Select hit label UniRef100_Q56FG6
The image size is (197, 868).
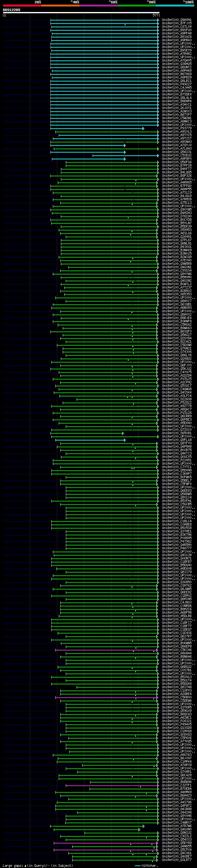click(177, 162)
